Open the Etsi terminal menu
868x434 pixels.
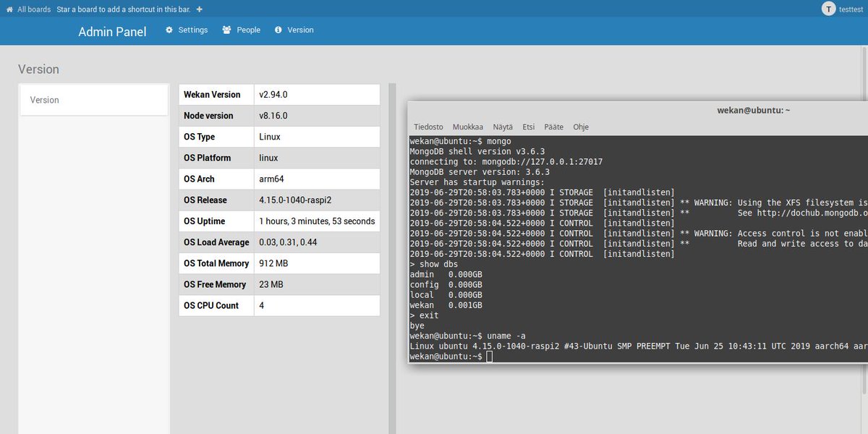[528, 127]
